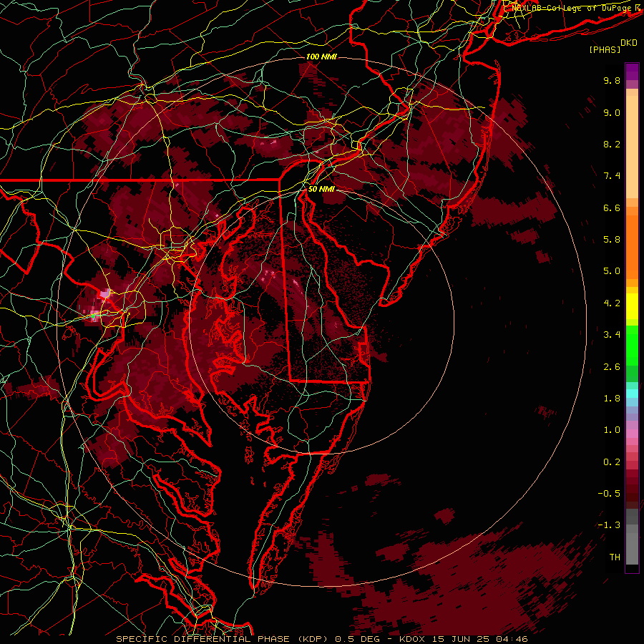The height and width of the screenshot is (644, 644).
Task: Select the 0.2 scale value
Action: (612, 462)
